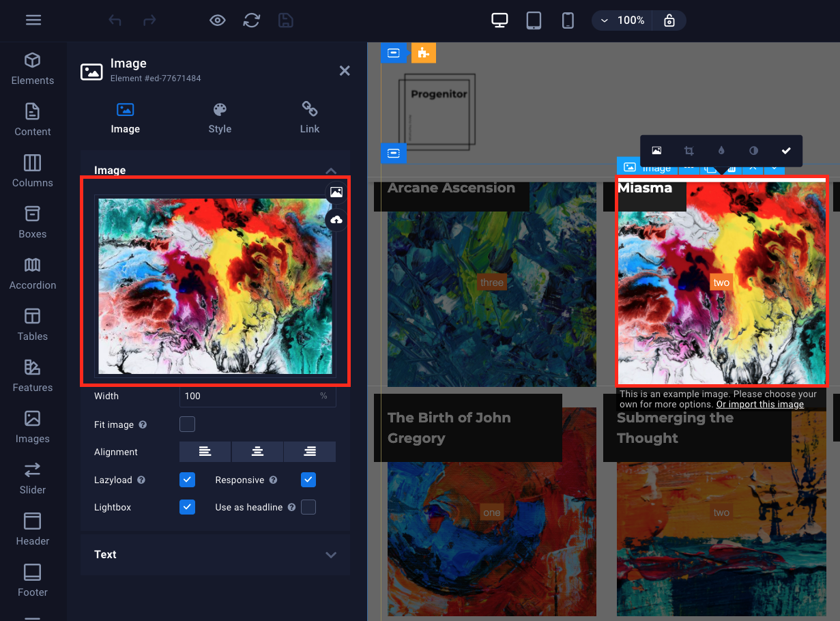Viewport: 840px width, 621px height.
Task: Uncheck the Lightbox option
Action: (187, 507)
